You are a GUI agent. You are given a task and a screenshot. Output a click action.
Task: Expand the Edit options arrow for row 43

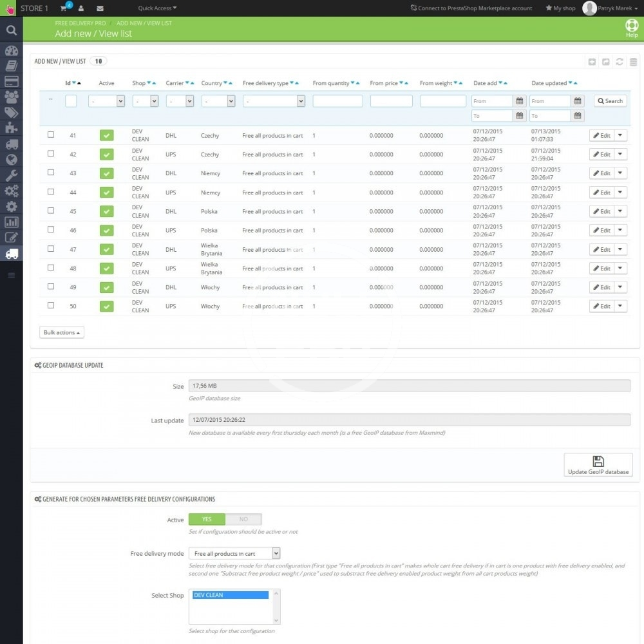click(620, 173)
